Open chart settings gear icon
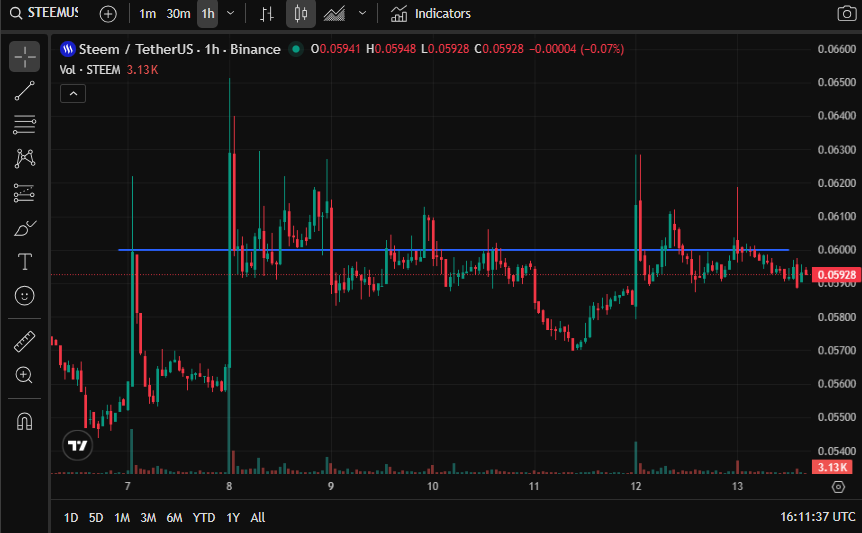862x533 pixels. pyautogui.click(x=838, y=487)
